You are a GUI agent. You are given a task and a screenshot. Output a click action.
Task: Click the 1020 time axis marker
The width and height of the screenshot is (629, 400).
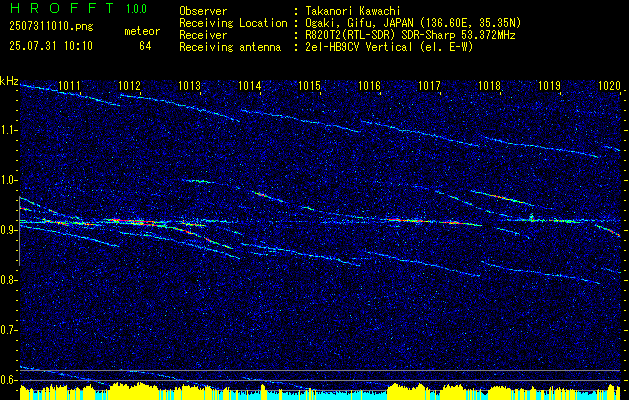click(609, 85)
